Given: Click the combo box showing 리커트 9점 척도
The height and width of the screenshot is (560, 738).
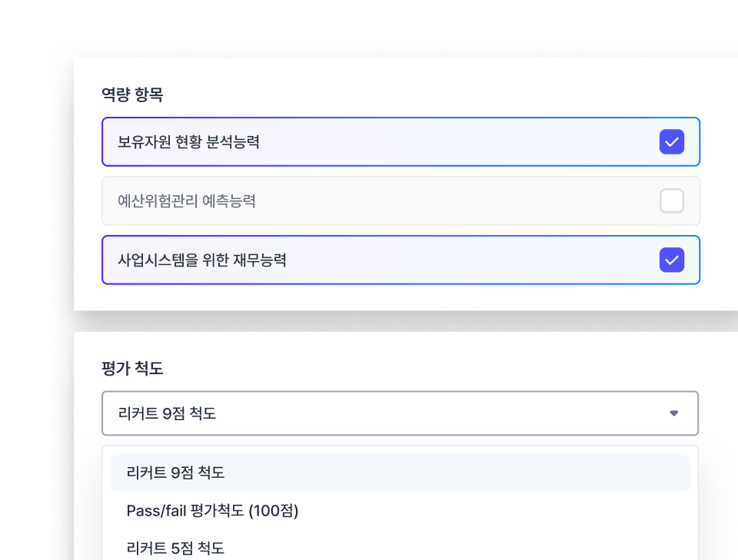Looking at the screenshot, I should [400, 413].
